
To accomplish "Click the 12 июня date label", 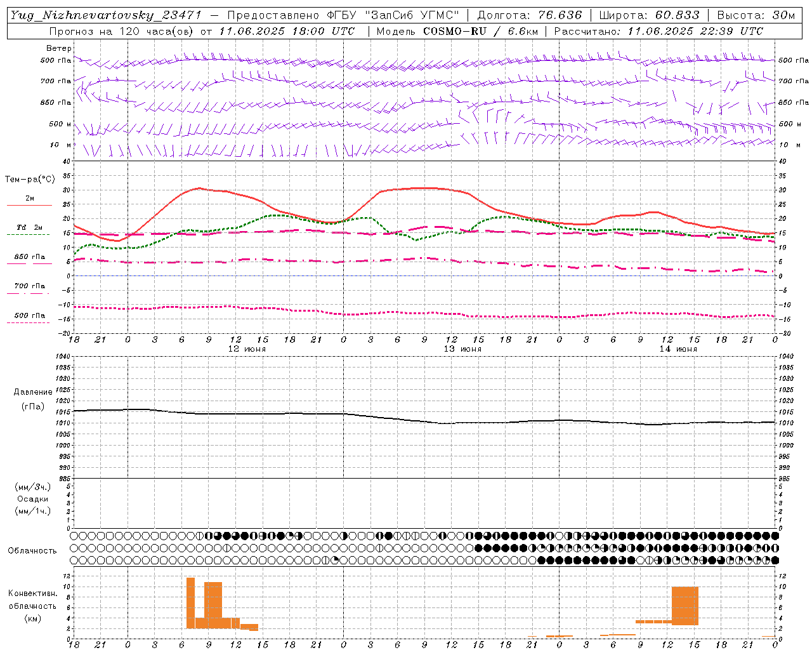I will [247, 349].
